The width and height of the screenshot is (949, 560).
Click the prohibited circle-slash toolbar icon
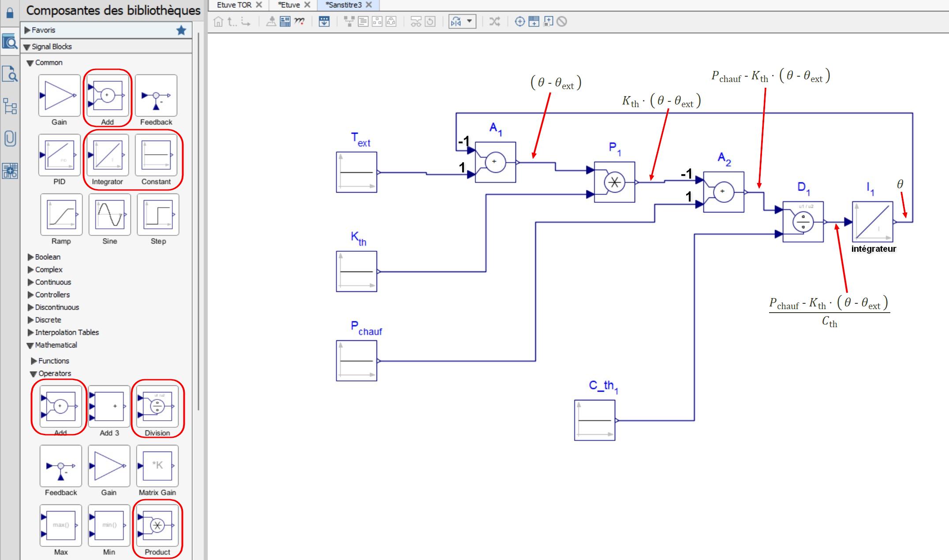click(562, 22)
